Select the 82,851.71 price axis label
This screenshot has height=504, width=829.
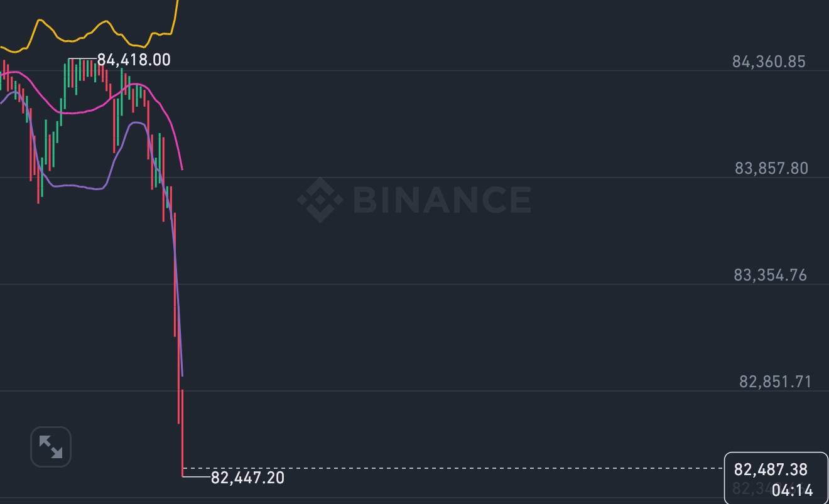pyautogui.click(x=775, y=382)
